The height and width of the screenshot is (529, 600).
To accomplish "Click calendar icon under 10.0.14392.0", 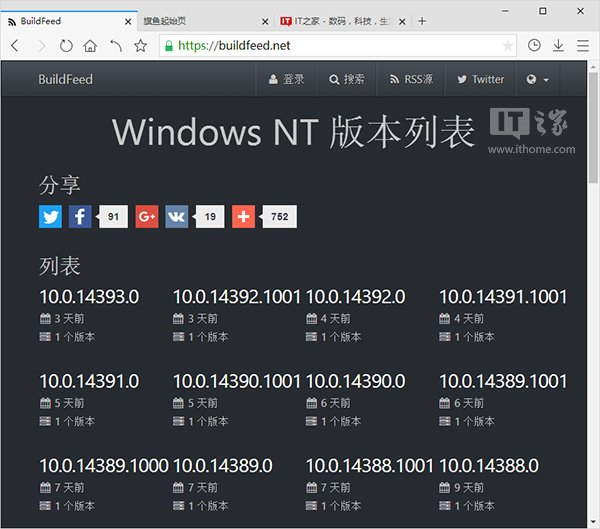I will [x=311, y=318].
